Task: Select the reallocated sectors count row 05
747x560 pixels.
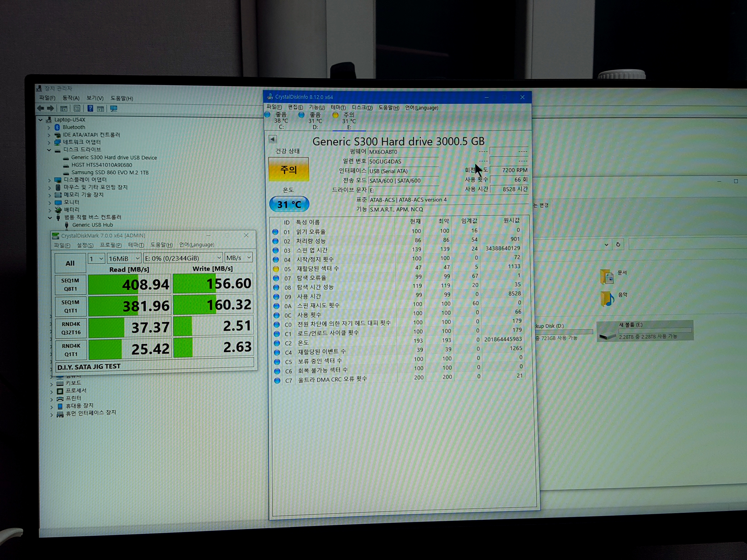Action: (x=398, y=268)
